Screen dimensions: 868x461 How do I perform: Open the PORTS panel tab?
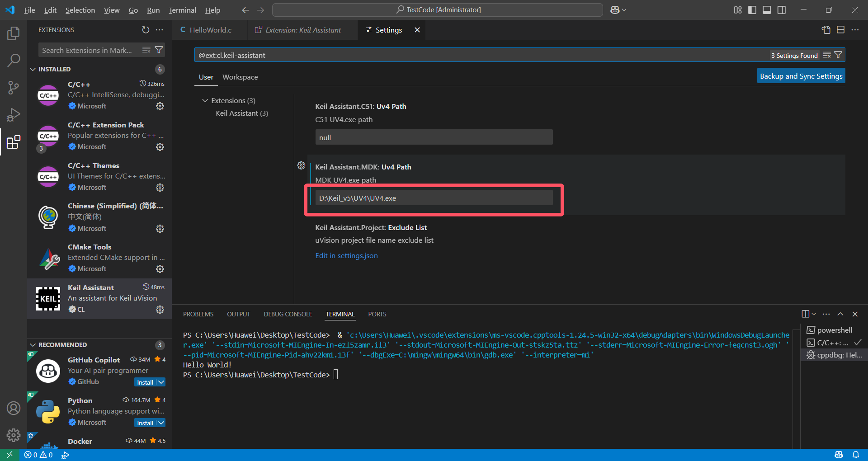point(377,314)
